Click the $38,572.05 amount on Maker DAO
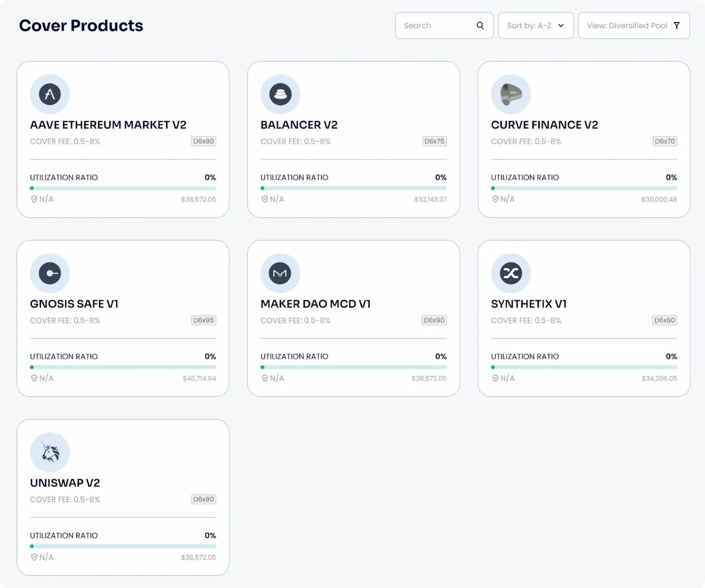Viewport: 705px width, 588px height. pyautogui.click(x=429, y=379)
